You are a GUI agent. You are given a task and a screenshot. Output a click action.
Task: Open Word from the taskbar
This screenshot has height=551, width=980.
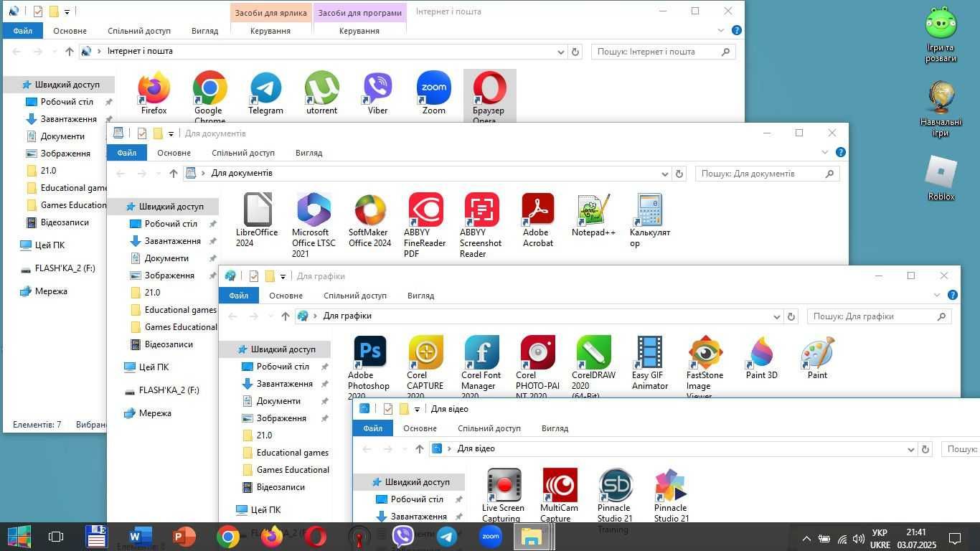point(141,537)
